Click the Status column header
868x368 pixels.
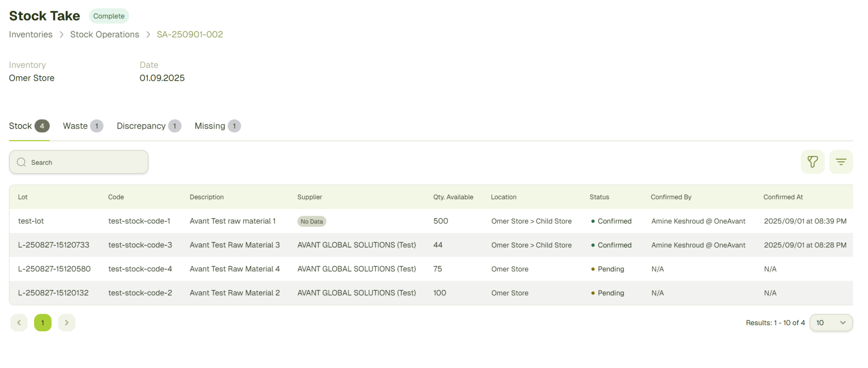click(x=599, y=197)
